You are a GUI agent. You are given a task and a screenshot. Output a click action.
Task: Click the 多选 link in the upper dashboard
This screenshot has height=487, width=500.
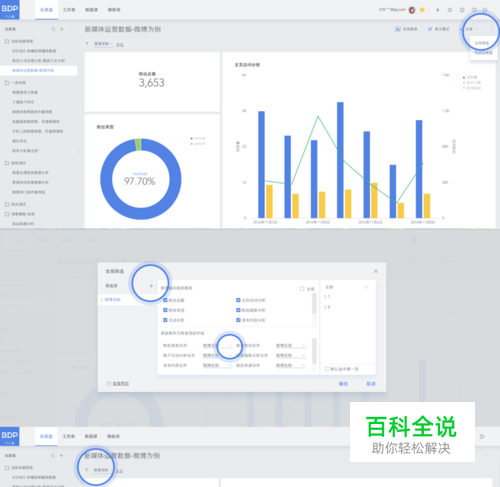[x=120, y=45]
